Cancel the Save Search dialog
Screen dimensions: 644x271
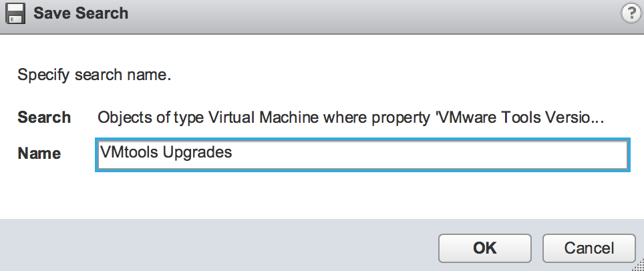(589, 248)
